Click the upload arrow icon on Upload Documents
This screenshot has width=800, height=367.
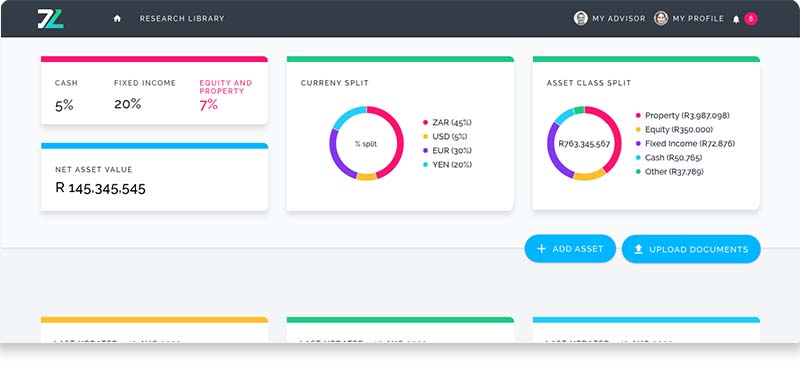(x=638, y=249)
